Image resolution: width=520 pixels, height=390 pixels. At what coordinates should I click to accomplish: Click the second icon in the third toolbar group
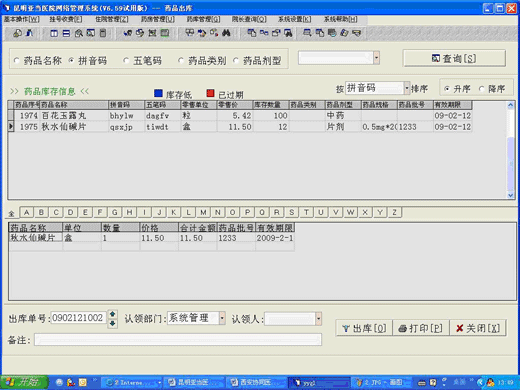pyautogui.click(x=140, y=33)
